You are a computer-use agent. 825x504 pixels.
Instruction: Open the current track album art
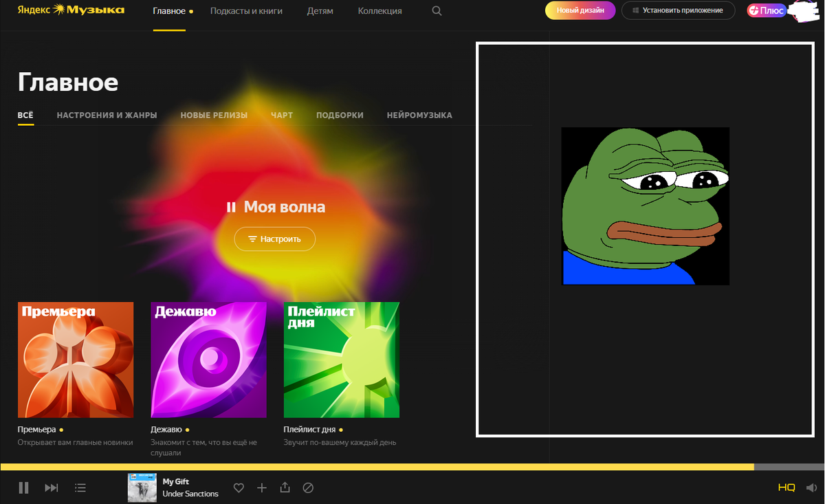(x=142, y=487)
